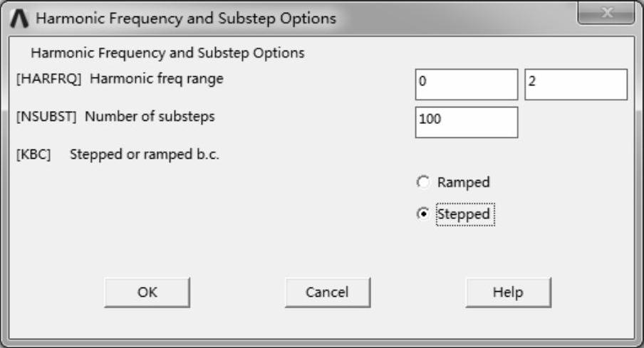Click the [NSUBST] command tag
This screenshot has width=644, height=348.
(x=46, y=117)
